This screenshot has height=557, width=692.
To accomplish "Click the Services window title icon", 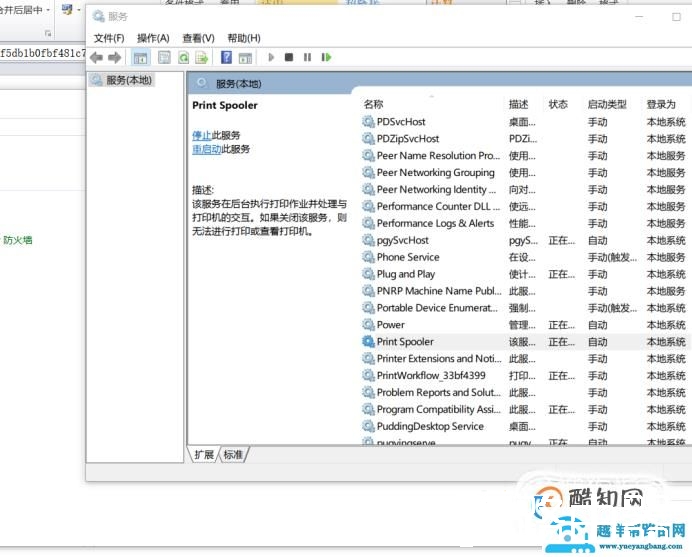I will [98, 16].
